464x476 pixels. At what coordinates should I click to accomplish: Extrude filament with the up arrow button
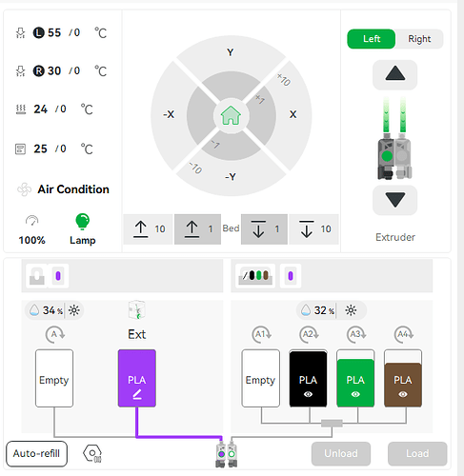[x=394, y=74]
